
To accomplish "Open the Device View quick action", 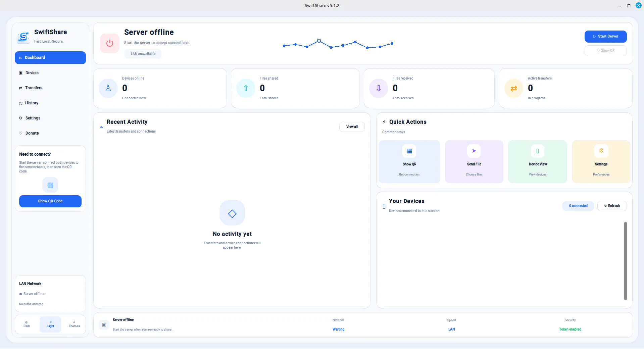I will 538,162.
